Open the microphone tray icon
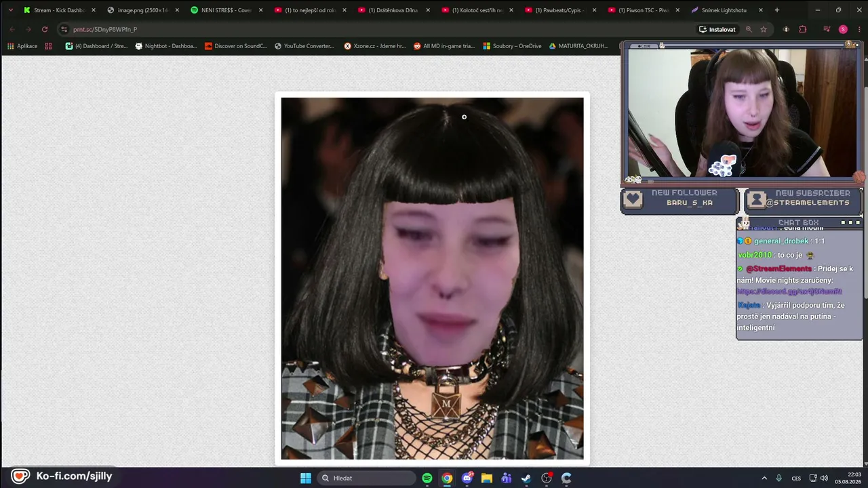Image resolution: width=868 pixels, height=488 pixels. tap(779, 478)
